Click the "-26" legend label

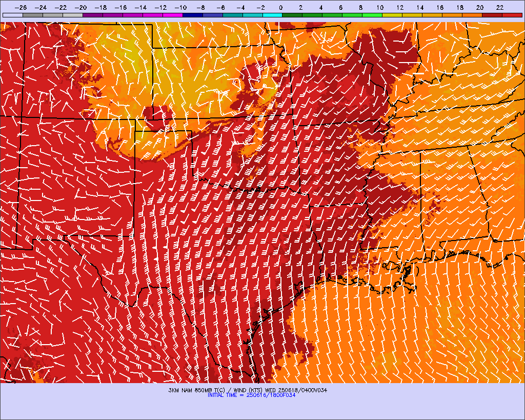coord(21,7)
